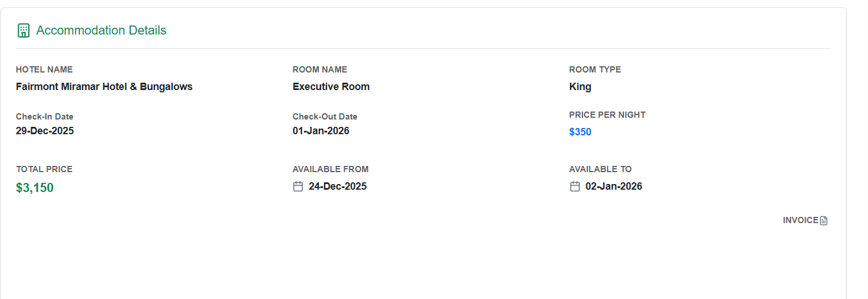Click the ROOM TYPE label
The width and height of the screenshot is (868, 299).
coord(595,70)
